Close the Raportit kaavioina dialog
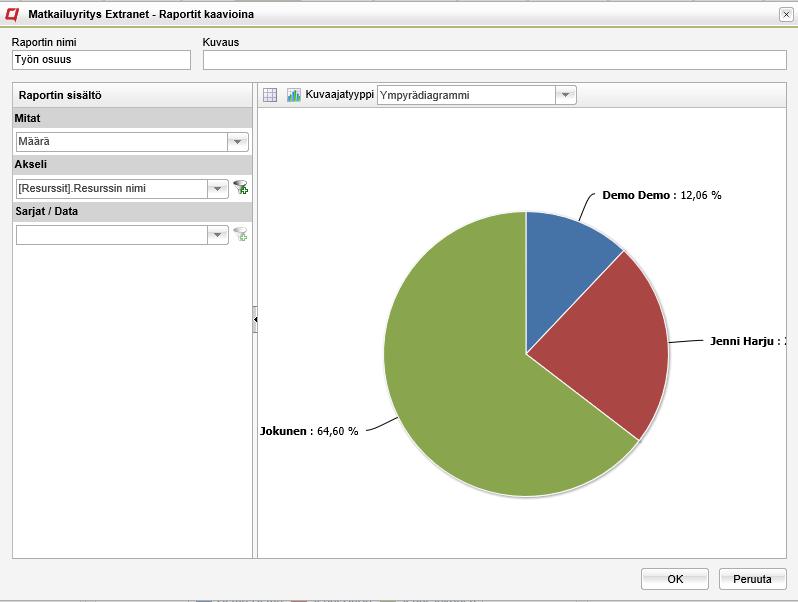Screen dimensions: 798x602 click(786, 15)
